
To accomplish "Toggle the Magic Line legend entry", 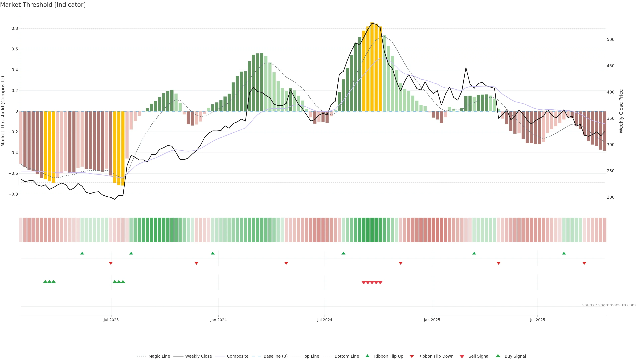I will (159, 356).
